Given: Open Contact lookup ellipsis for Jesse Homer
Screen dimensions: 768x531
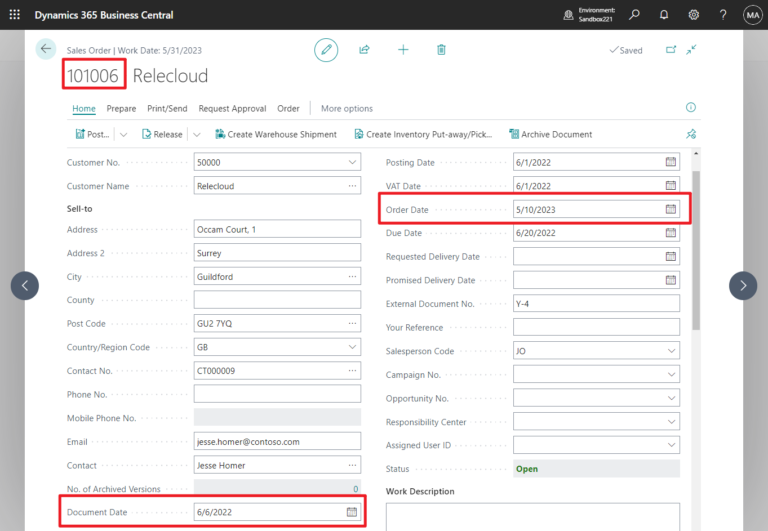Looking at the screenshot, I should click(352, 465).
